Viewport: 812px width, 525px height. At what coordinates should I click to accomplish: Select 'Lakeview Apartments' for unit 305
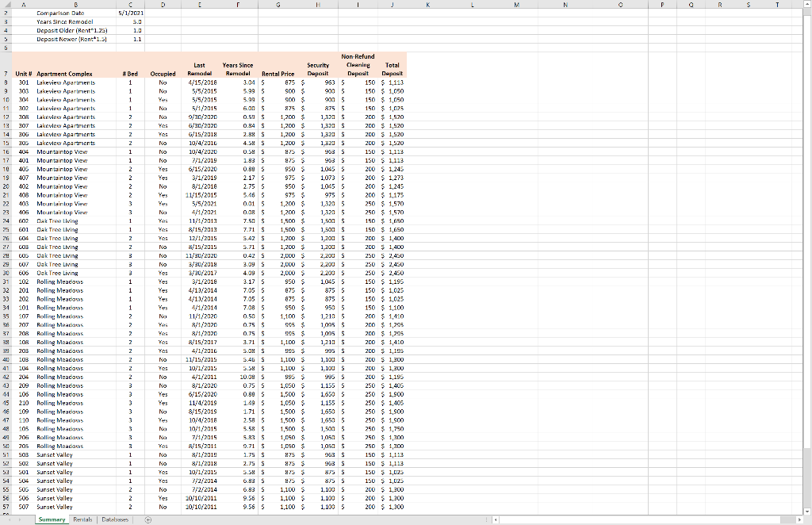pos(75,143)
